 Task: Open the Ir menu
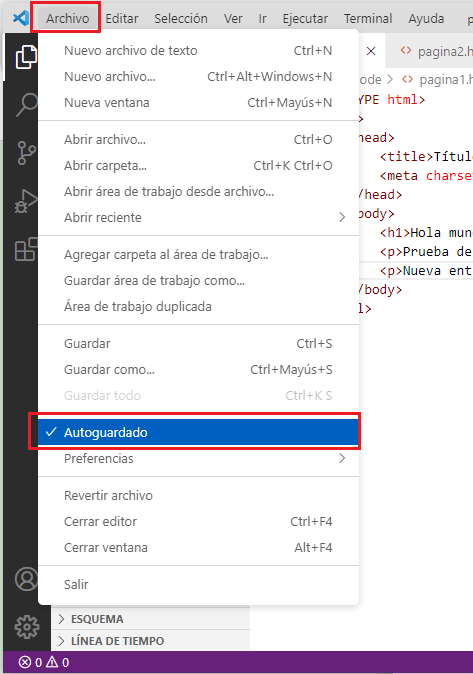point(262,18)
